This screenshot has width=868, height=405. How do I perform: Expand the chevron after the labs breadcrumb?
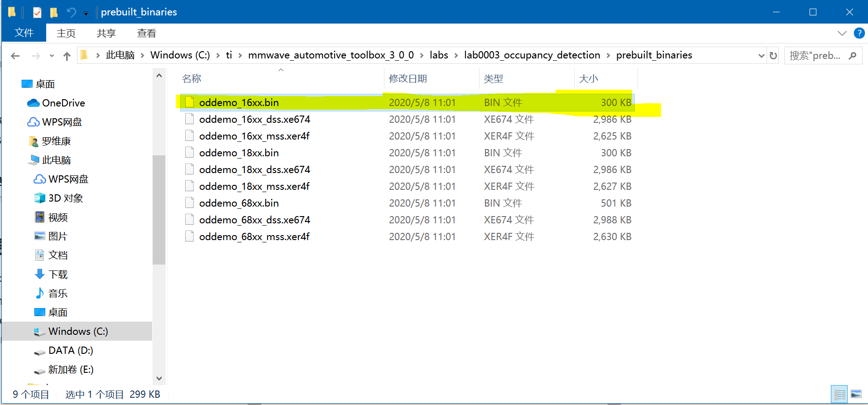(456, 56)
